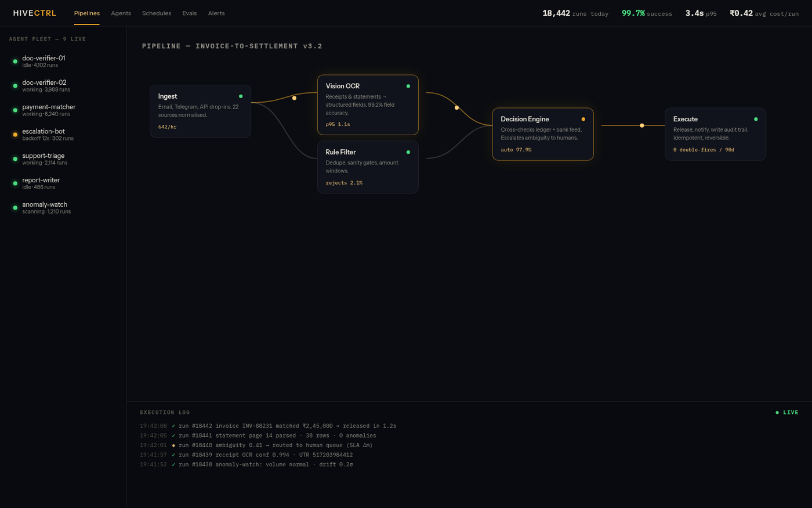Click the Vision OCR node status dot
Screen dimensions: 812x508
[x=408, y=86]
